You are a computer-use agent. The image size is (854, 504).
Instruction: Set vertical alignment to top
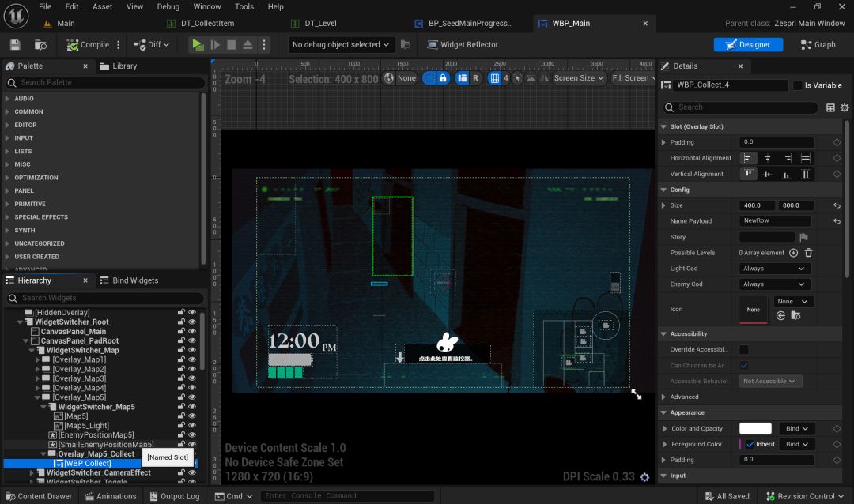[x=748, y=174]
